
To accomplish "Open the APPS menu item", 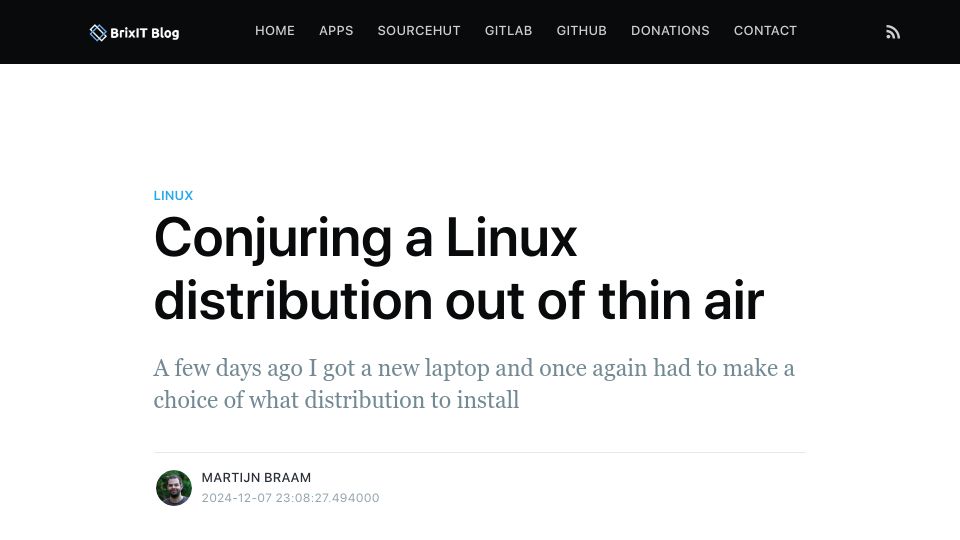I will [x=336, y=31].
